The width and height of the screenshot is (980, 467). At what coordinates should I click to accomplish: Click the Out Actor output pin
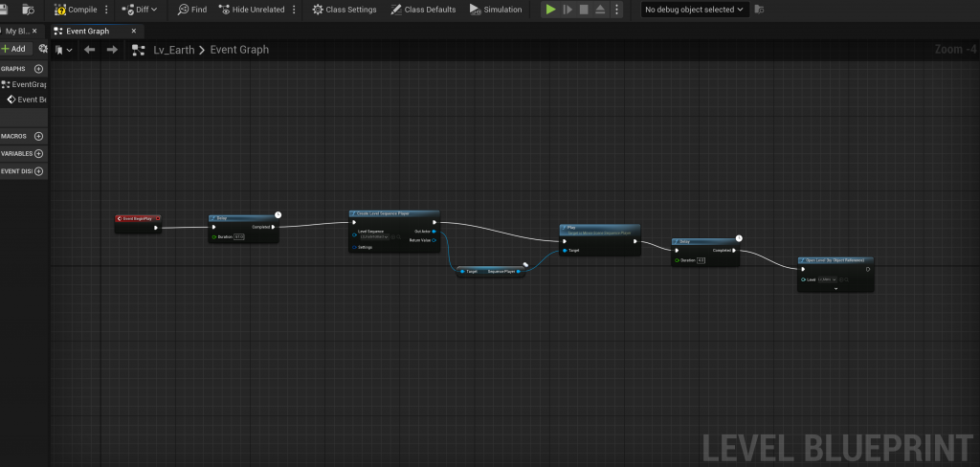(x=434, y=232)
